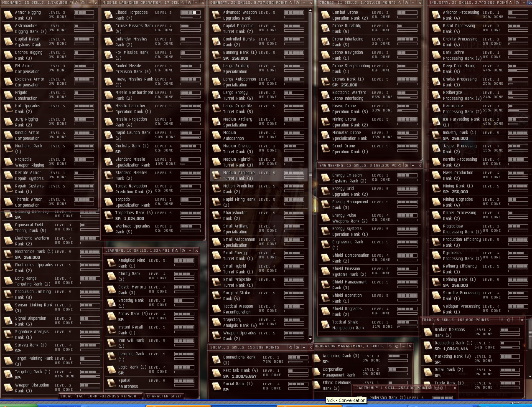
Task: Select the Large Energy Turret Rank (5) row
Action: coord(259,95)
